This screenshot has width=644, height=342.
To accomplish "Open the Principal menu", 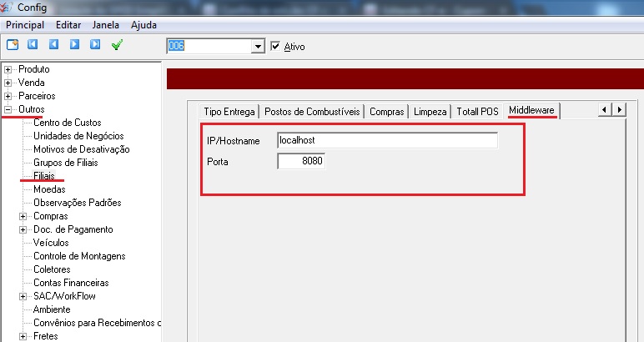I will 25,25.
